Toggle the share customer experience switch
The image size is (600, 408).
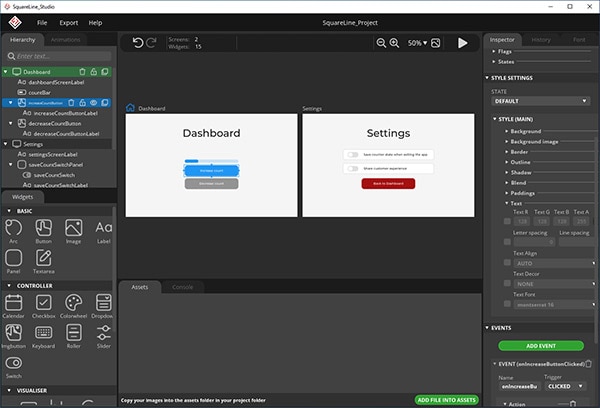coord(353,168)
